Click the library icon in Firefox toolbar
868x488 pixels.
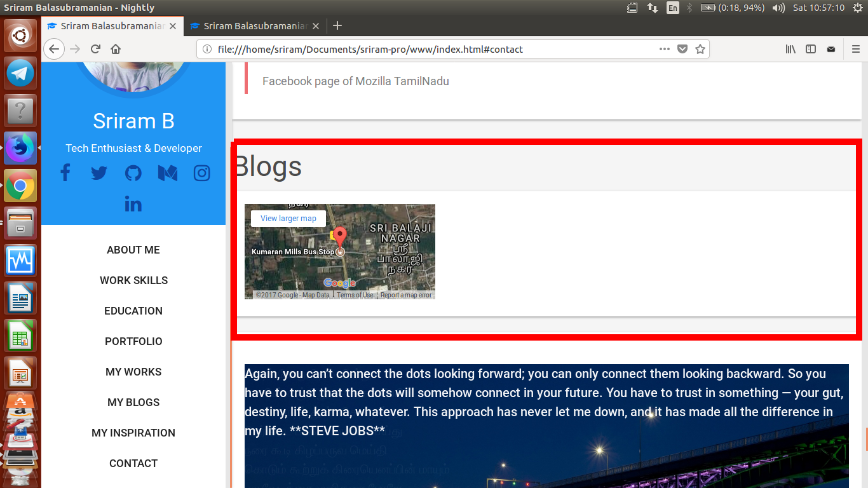[790, 49]
